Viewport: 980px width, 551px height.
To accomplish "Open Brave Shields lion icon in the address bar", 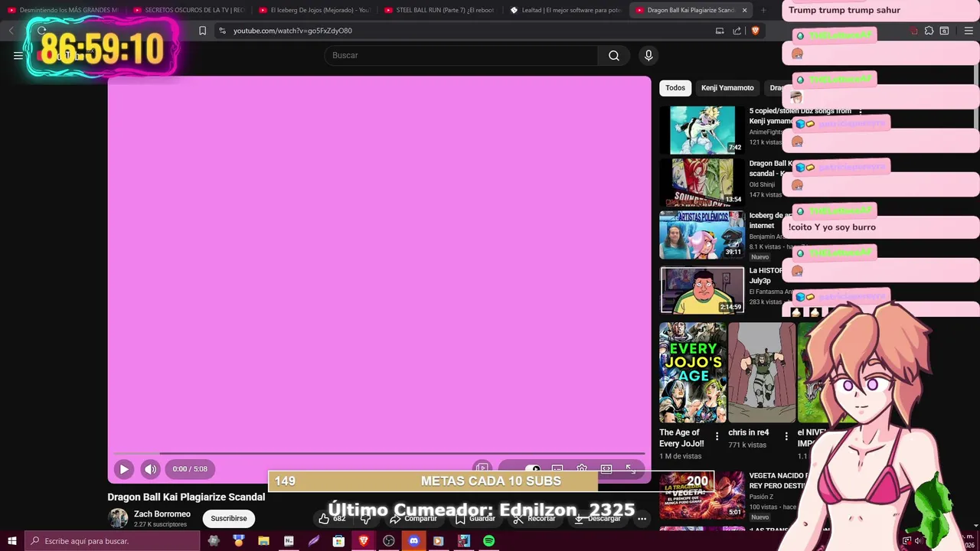I will (755, 31).
